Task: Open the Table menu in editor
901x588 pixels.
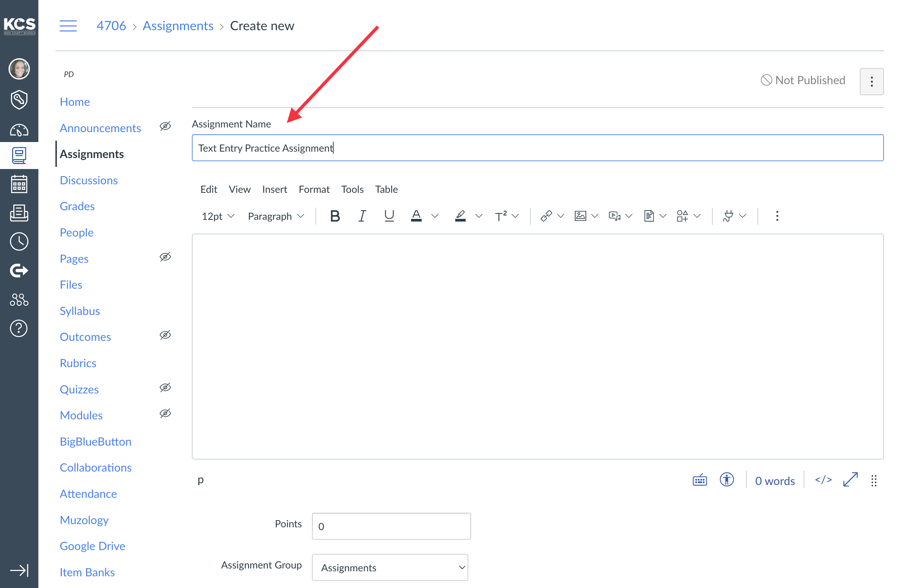Action: tap(386, 189)
